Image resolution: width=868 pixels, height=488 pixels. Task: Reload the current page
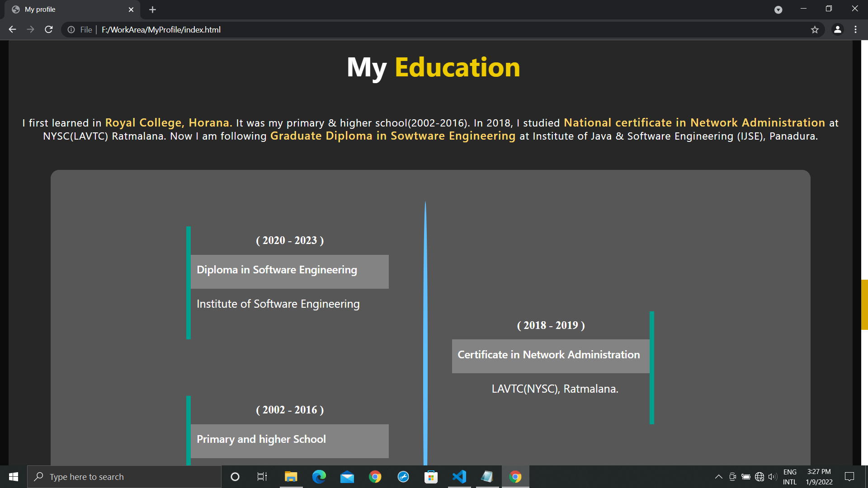click(49, 29)
